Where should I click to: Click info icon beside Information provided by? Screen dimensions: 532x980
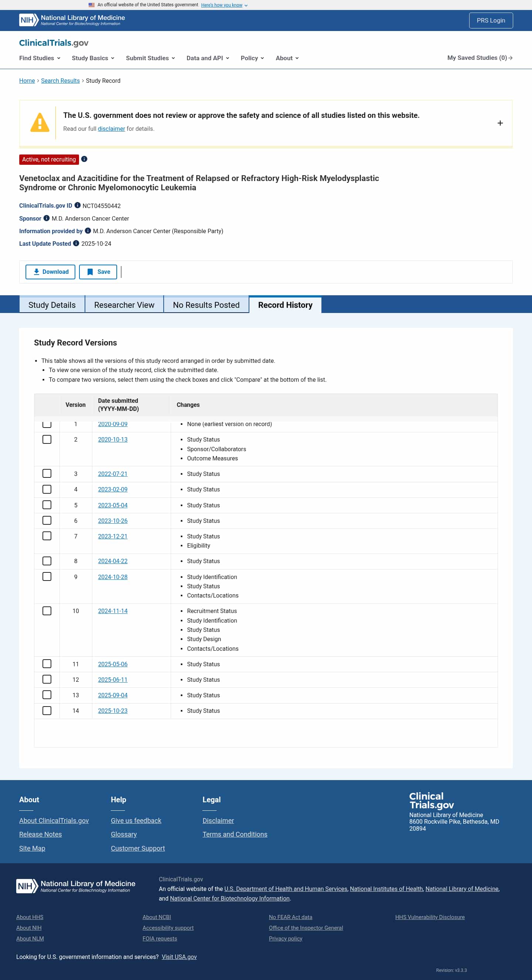88,231
